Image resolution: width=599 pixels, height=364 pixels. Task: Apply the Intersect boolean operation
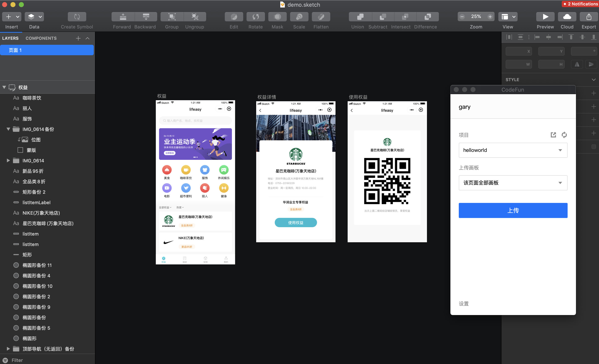tap(405, 17)
